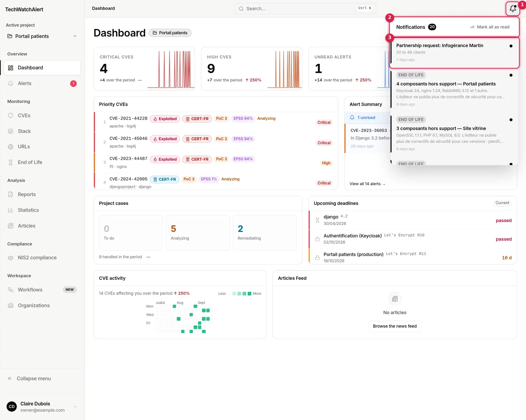This screenshot has height=420, width=526.
Task: Select the 1 unread alert summary row
Action: (367, 118)
